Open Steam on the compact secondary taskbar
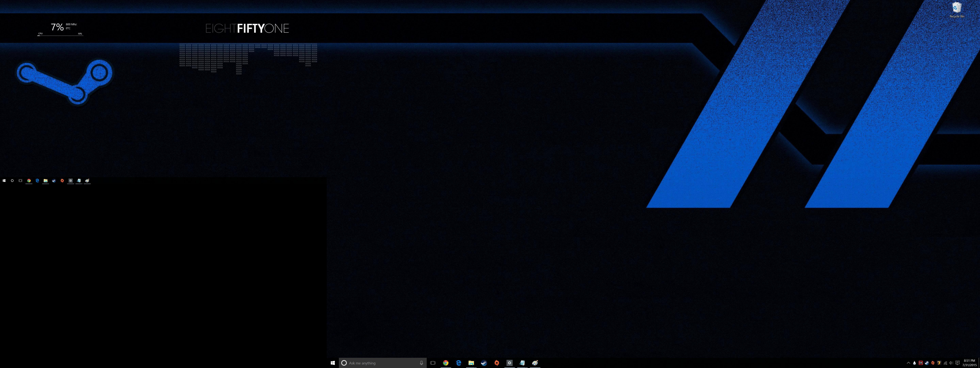The height and width of the screenshot is (368, 980). click(54, 181)
